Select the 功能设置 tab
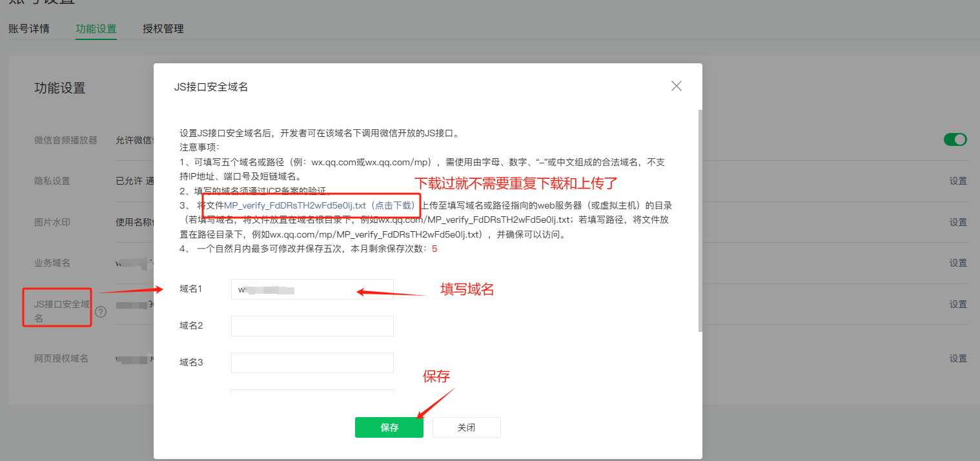 [x=96, y=29]
